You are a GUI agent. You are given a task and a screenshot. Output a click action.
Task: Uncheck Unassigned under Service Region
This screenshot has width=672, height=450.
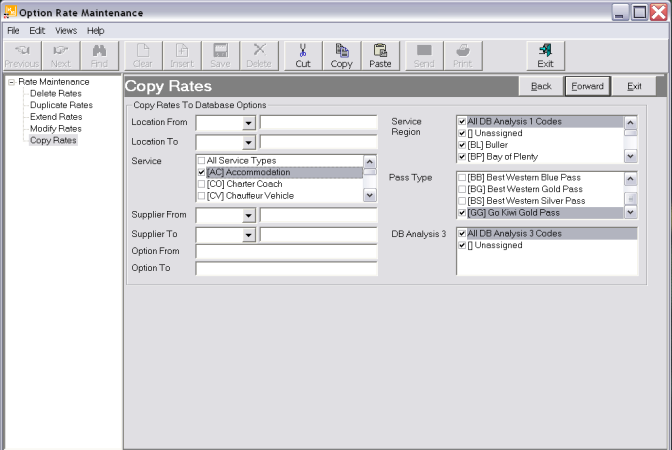462,133
